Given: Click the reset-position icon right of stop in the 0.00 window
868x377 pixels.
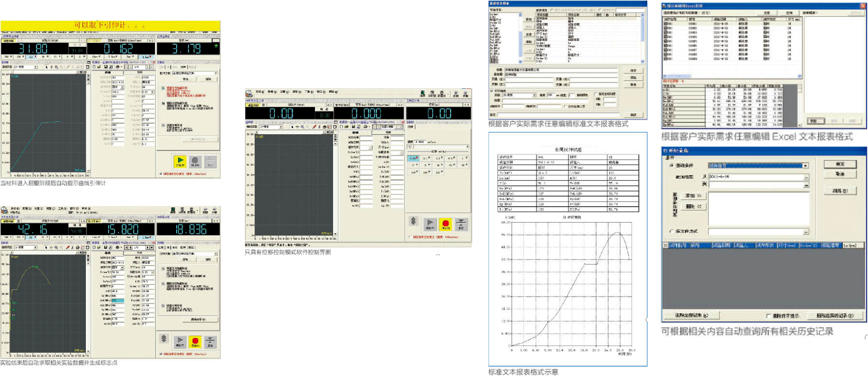Looking at the screenshot, I should click(x=461, y=224).
